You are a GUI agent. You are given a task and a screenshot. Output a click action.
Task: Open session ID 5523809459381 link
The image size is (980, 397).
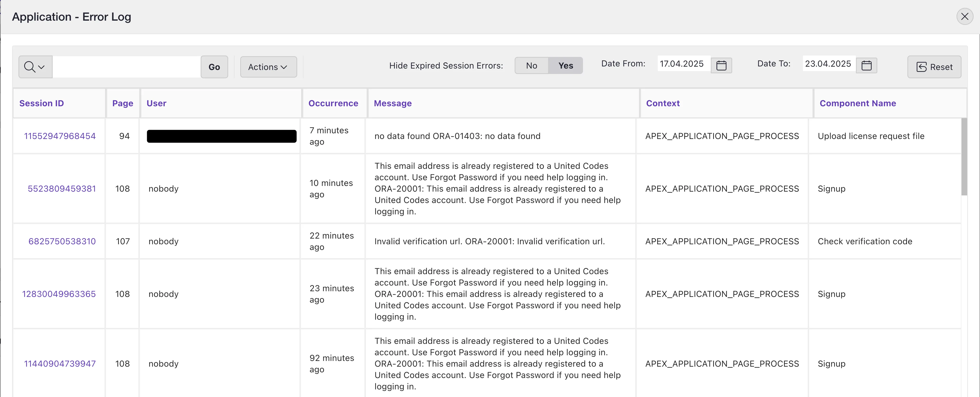[x=62, y=189]
